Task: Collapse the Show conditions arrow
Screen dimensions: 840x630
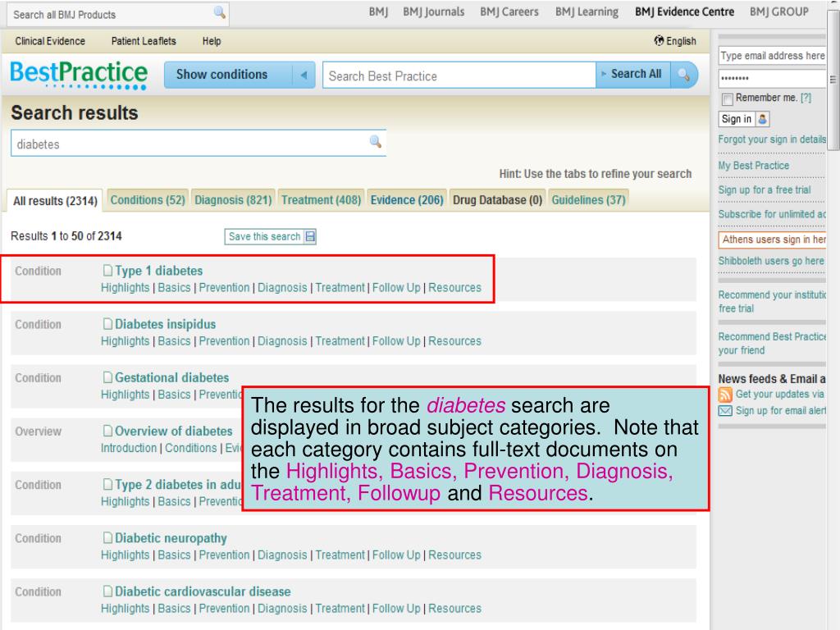Action: coord(304,75)
